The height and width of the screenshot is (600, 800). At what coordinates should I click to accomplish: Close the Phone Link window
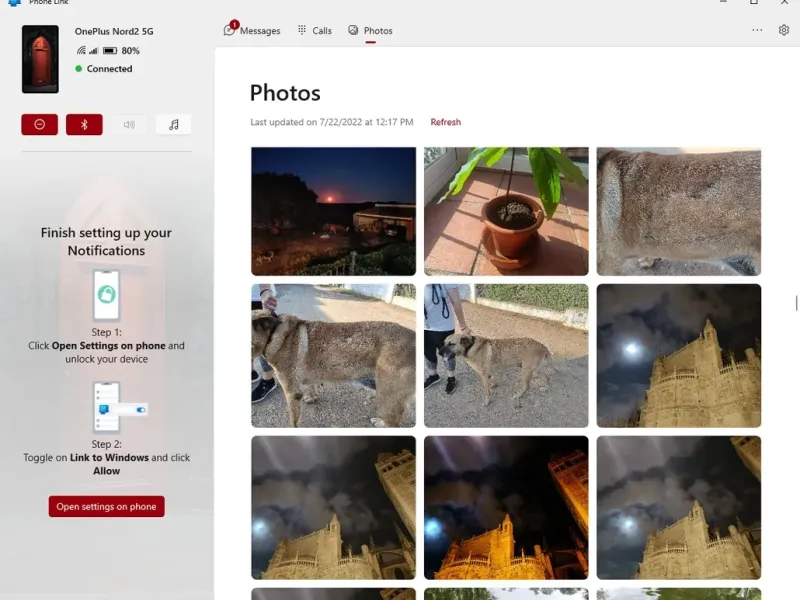(784, 2)
